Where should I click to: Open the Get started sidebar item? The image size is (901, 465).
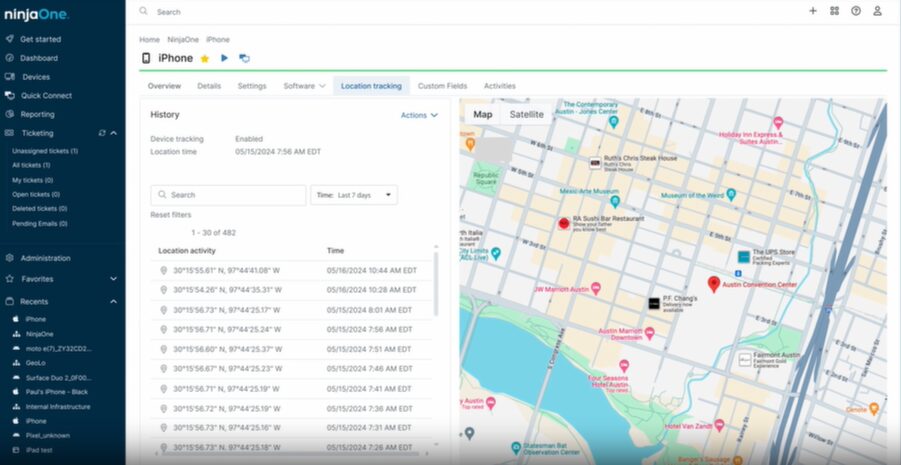(x=40, y=39)
